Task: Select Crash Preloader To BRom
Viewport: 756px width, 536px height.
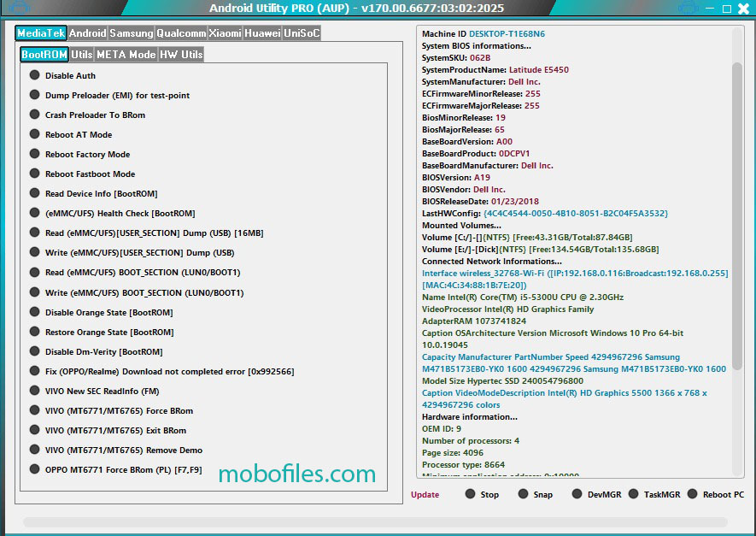Action: coord(87,115)
